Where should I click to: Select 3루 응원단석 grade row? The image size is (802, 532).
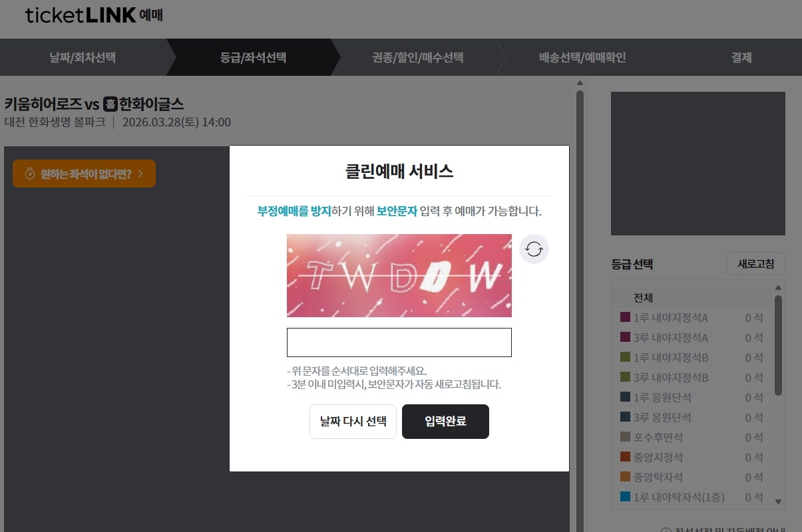692,418
